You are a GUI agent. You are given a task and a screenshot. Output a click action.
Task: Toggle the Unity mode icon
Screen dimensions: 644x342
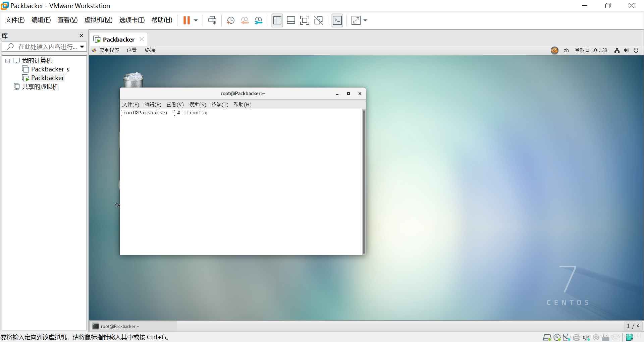[318, 20]
